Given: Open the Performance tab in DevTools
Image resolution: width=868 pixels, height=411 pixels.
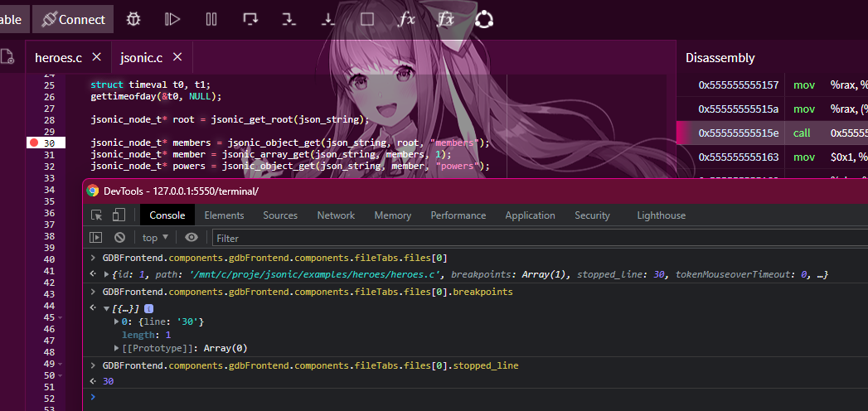Looking at the screenshot, I should pyautogui.click(x=458, y=215).
